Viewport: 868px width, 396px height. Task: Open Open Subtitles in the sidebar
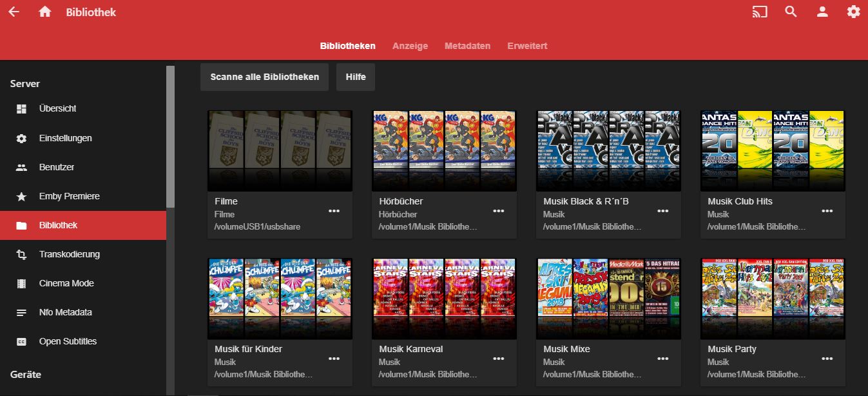pyautogui.click(x=83, y=341)
